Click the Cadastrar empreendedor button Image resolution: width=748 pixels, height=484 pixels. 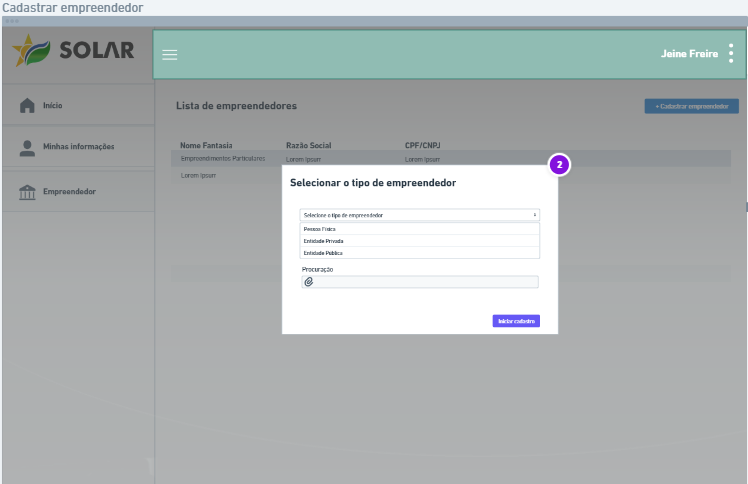692,106
